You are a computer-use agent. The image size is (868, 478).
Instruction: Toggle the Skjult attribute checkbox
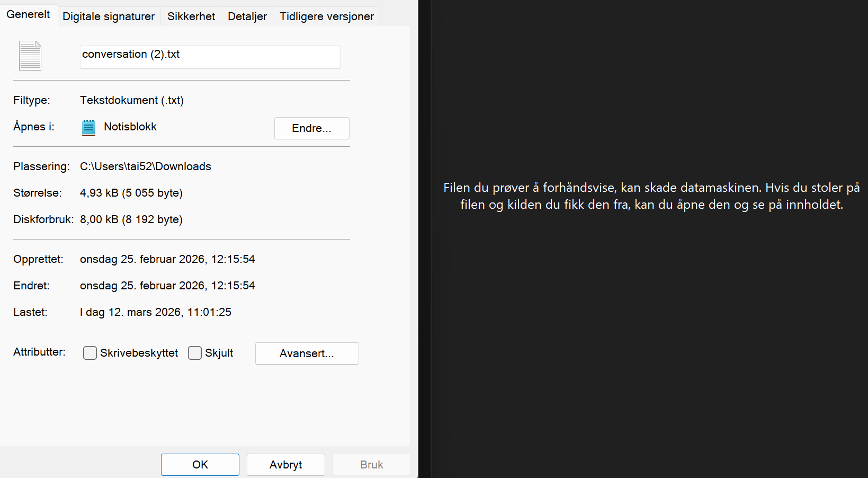pyautogui.click(x=195, y=353)
